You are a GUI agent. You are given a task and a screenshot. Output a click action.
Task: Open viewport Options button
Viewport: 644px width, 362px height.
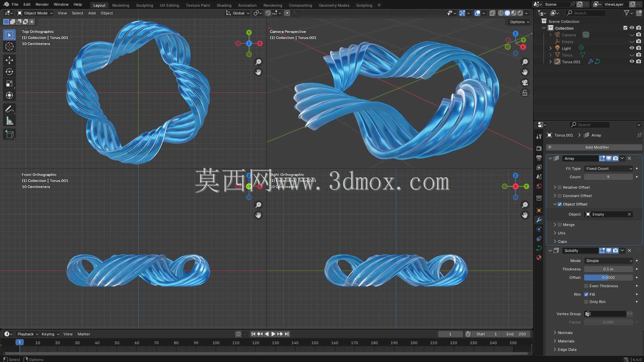519,22
